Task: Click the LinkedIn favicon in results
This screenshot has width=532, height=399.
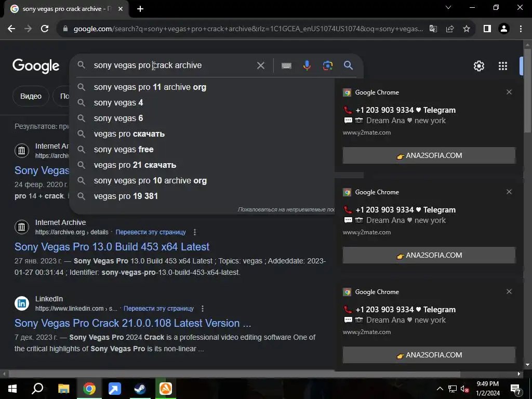Action: pos(22,303)
